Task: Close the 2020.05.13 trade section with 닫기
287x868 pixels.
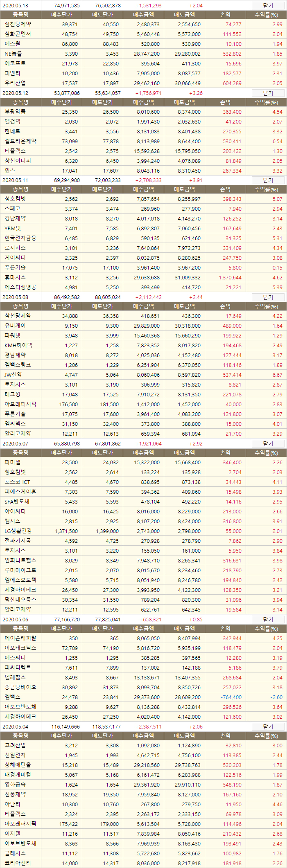Action: (268, 5)
